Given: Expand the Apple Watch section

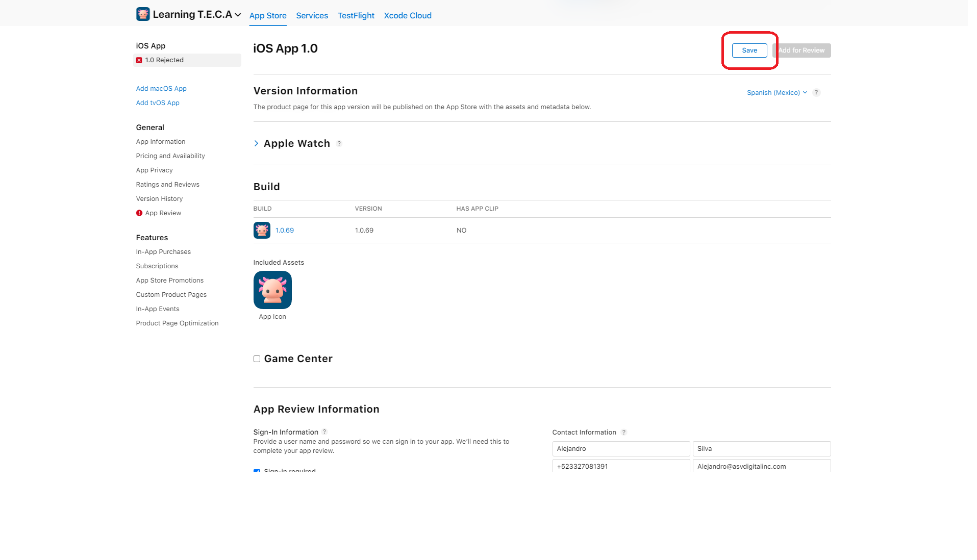Looking at the screenshot, I should point(256,144).
